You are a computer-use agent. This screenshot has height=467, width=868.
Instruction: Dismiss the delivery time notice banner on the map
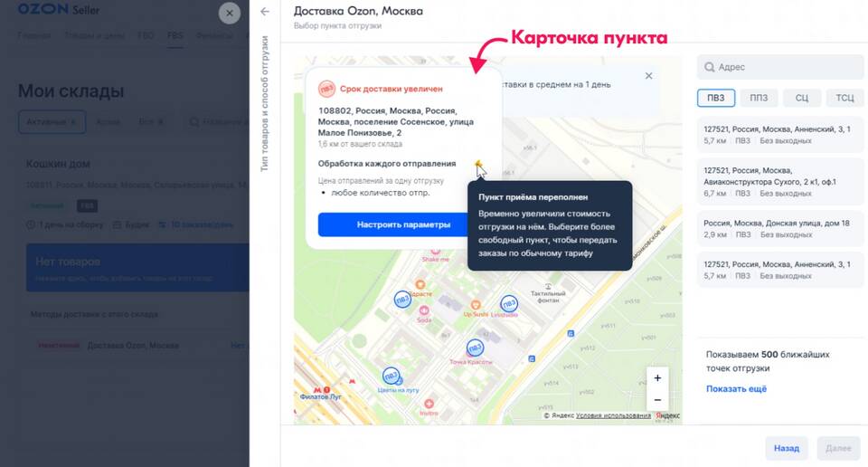click(648, 77)
